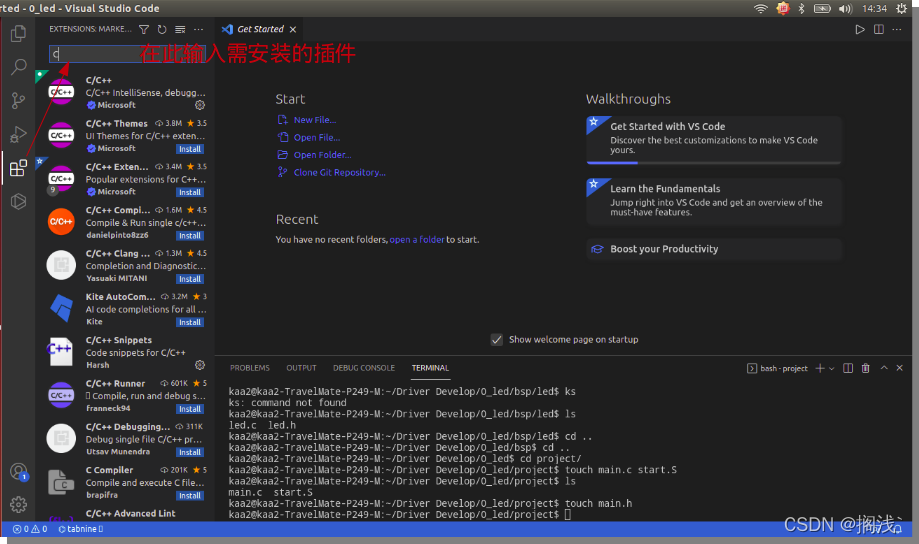Install C/C++ Runner extension

click(x=190, y=409)
